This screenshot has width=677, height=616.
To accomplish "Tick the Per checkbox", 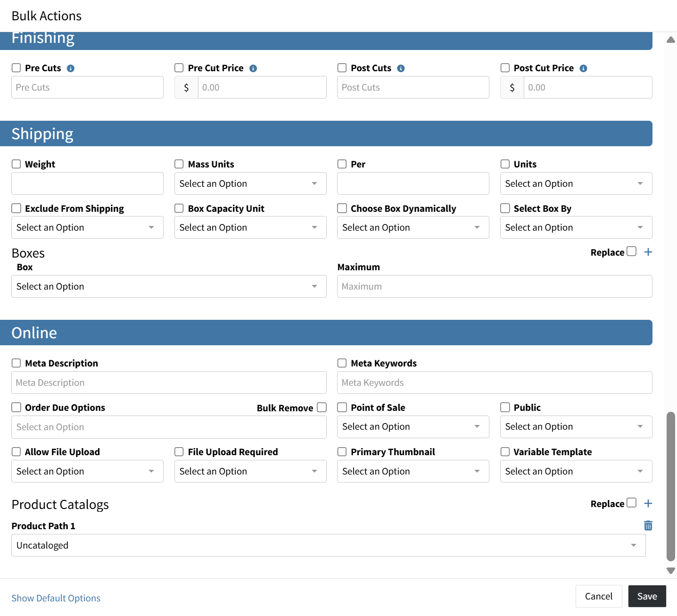I will 342,164.
